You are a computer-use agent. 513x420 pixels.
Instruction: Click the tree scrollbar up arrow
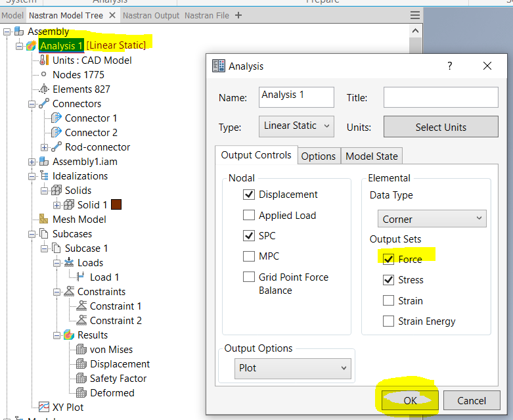416,31
